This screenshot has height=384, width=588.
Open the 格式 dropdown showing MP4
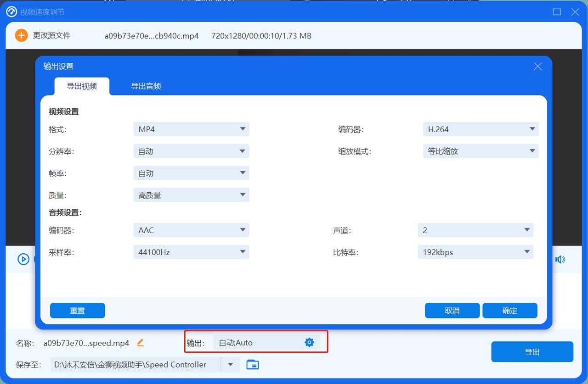click(x=191, y=129)
